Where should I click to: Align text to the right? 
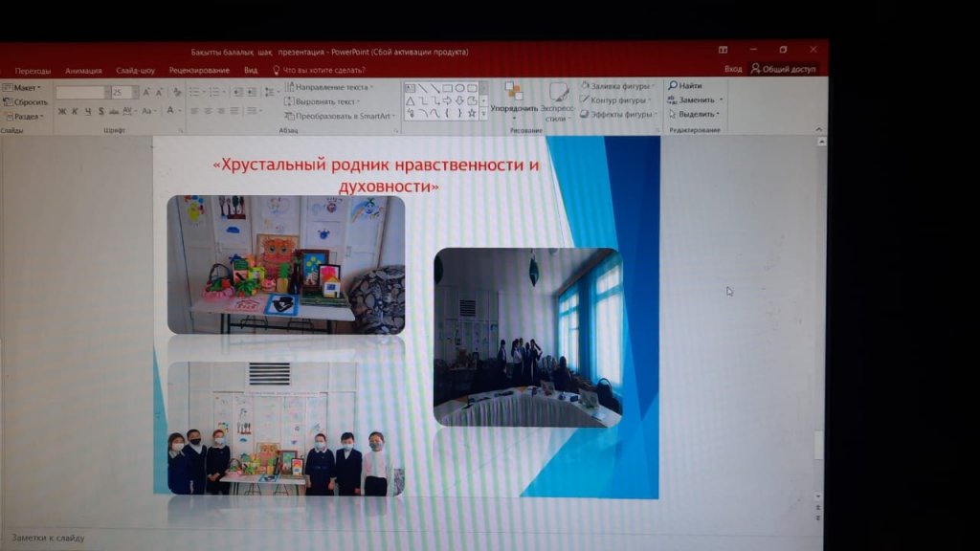pyautogui.click(x=221, y=111)
